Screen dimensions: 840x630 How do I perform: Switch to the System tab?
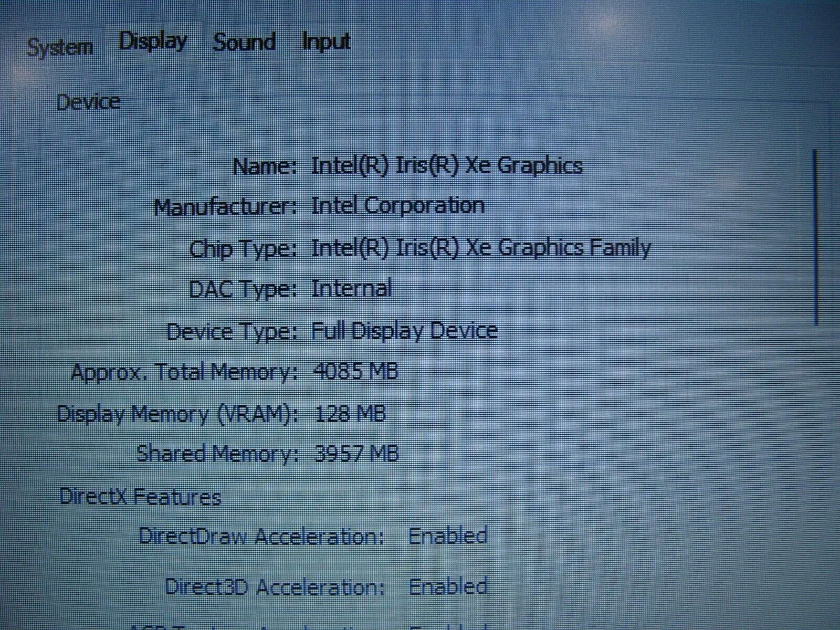(60, 47)
